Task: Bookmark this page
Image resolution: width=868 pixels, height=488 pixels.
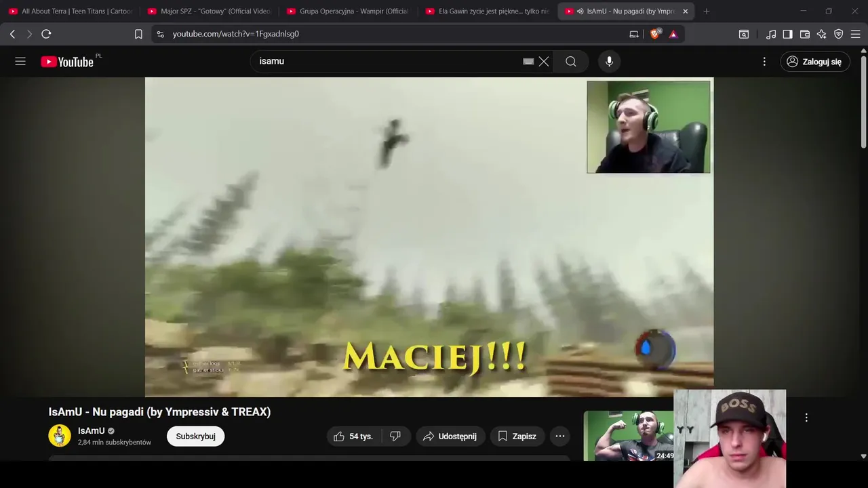Action: [138, 34]
